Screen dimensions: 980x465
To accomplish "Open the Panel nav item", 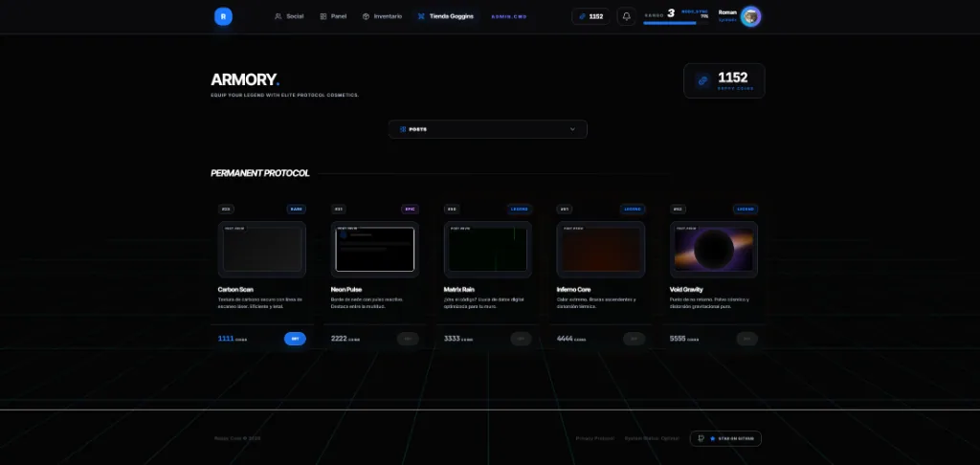I will click(333, 16).
